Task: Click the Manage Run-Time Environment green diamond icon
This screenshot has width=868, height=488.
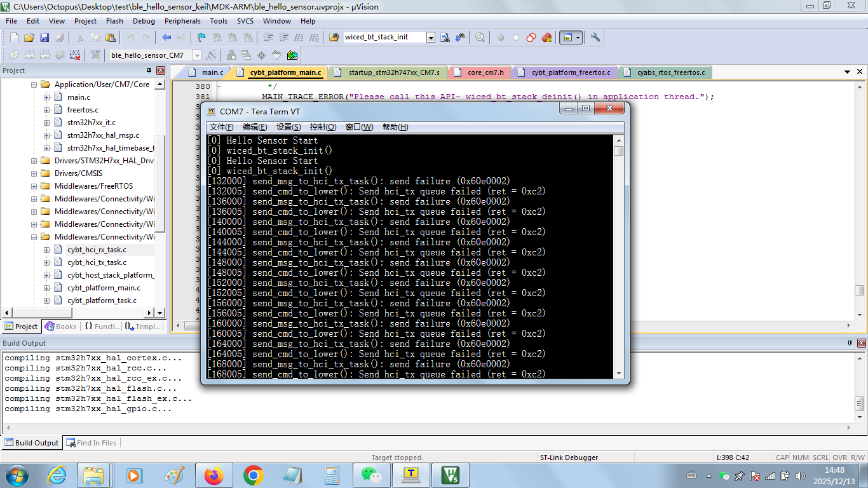Action: click(292, 55)
